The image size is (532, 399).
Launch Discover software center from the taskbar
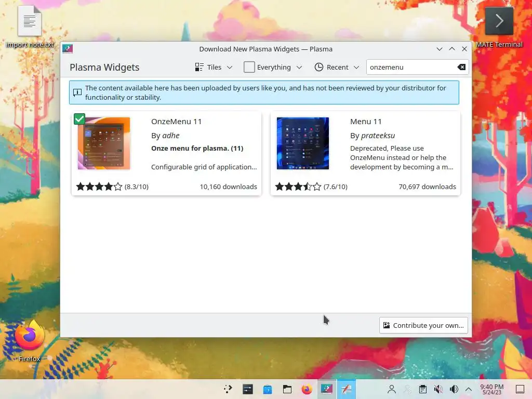click(x=268, y=389)
